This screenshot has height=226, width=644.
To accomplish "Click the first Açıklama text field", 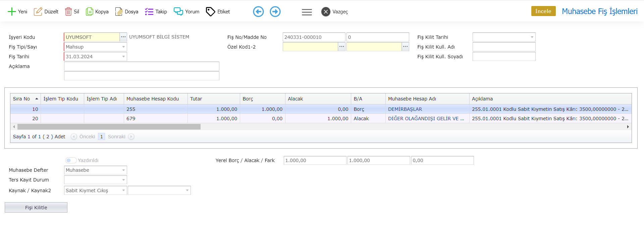I will click(x=142, y=66).
